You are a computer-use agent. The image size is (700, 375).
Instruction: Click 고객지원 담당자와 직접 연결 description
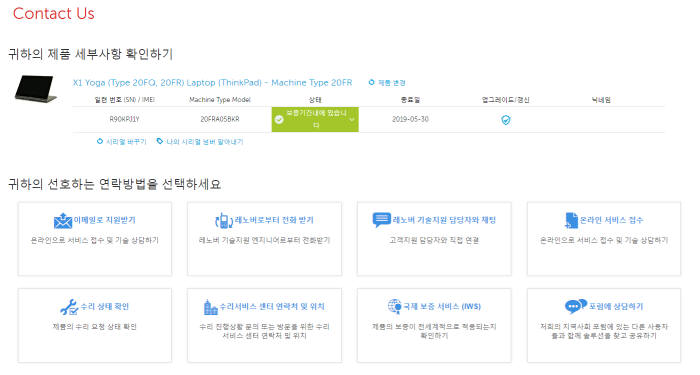434,240
